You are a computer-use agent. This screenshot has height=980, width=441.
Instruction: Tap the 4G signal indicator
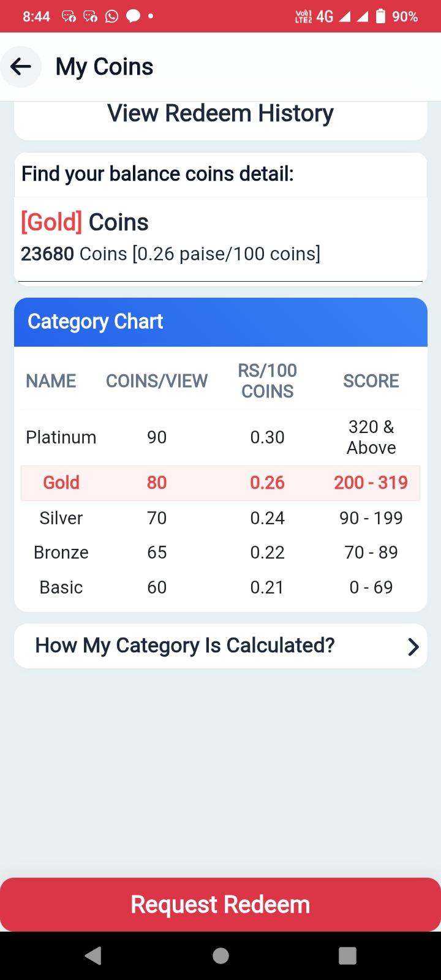click(325, 17)
